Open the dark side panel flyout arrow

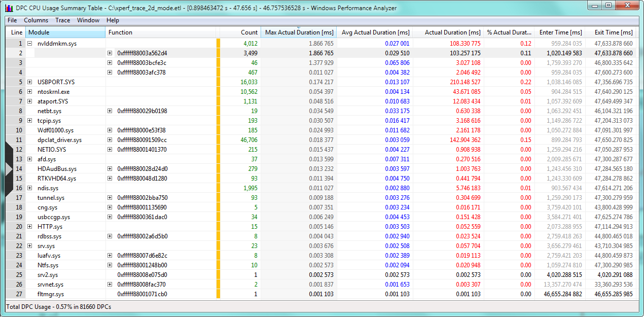click(8, 168)
